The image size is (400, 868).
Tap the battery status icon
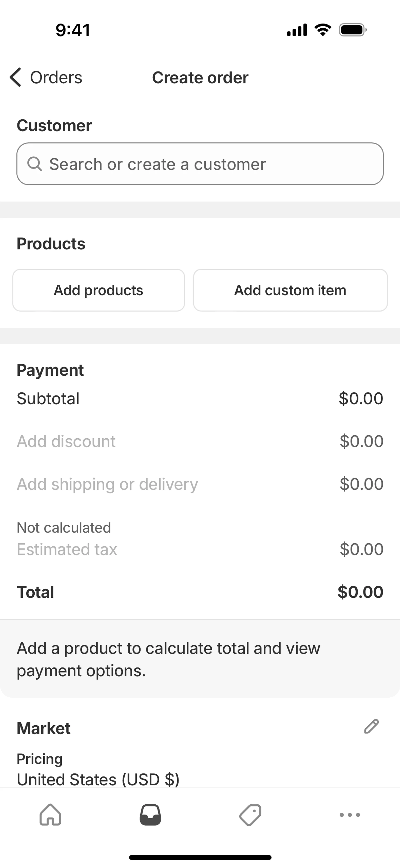[x=352, y=30]
